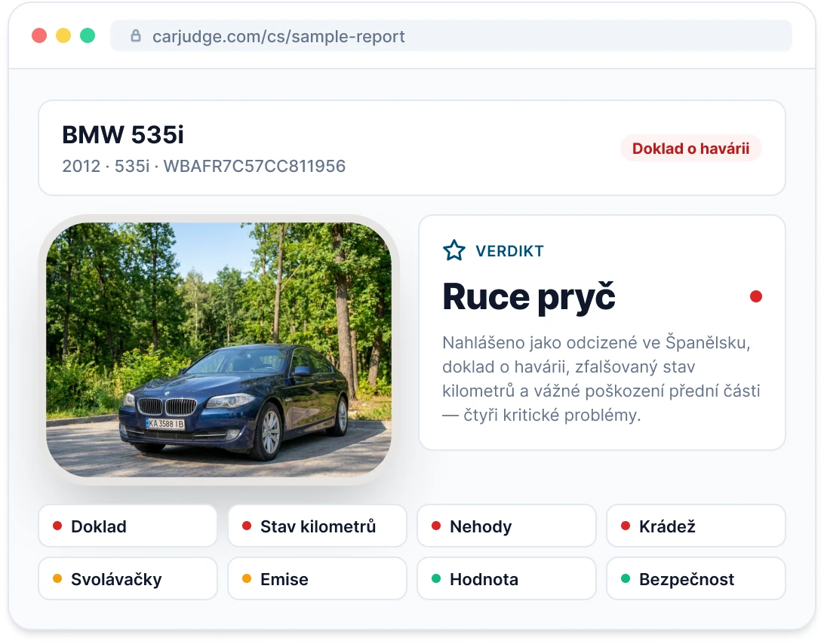Open the Bezpečnost category
824x644 pixels.
[696, 579]
